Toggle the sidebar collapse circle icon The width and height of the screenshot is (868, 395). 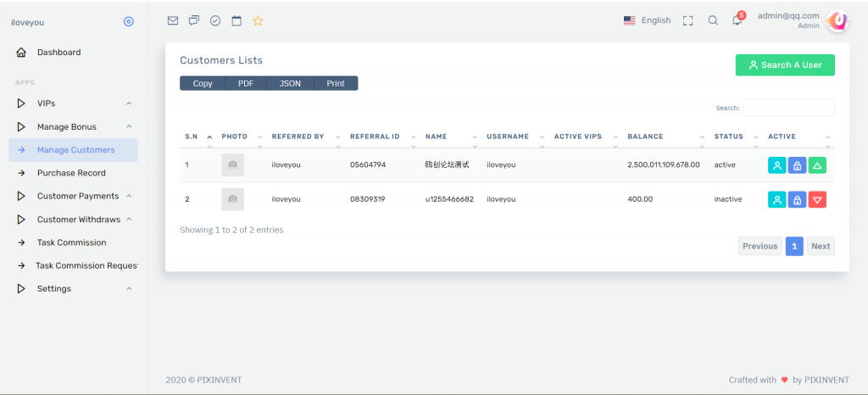[x=129, y=21]
